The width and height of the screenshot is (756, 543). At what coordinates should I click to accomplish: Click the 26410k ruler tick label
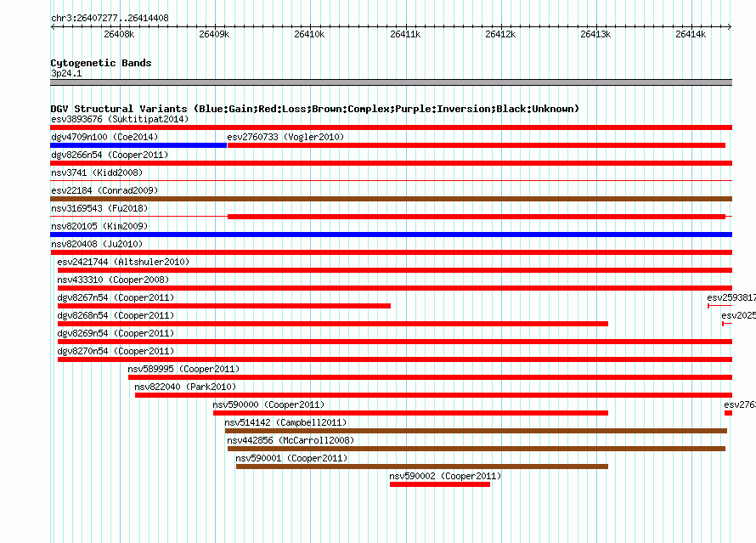pos(309,34)
